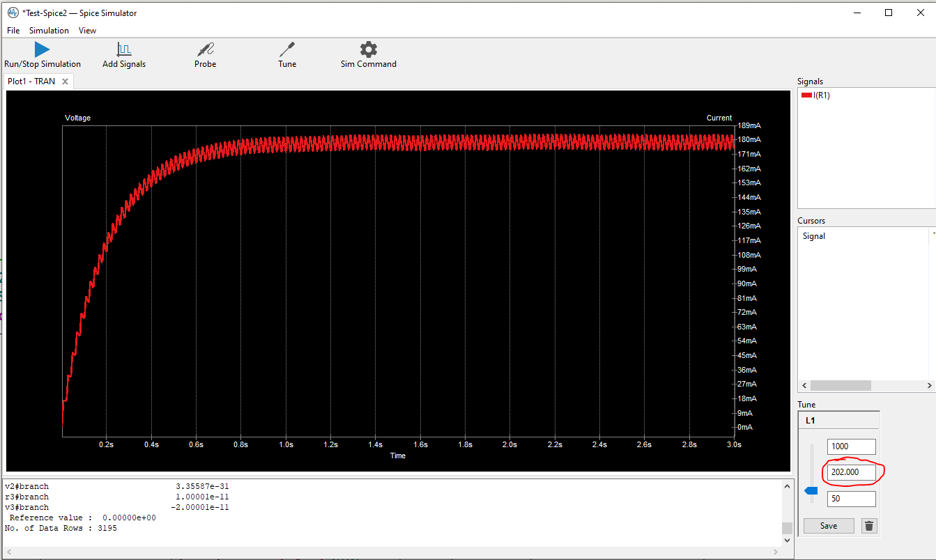
Task: Click the Cursors panel horizontal scrollbar thumb
Action: click(x=841, y=385)
